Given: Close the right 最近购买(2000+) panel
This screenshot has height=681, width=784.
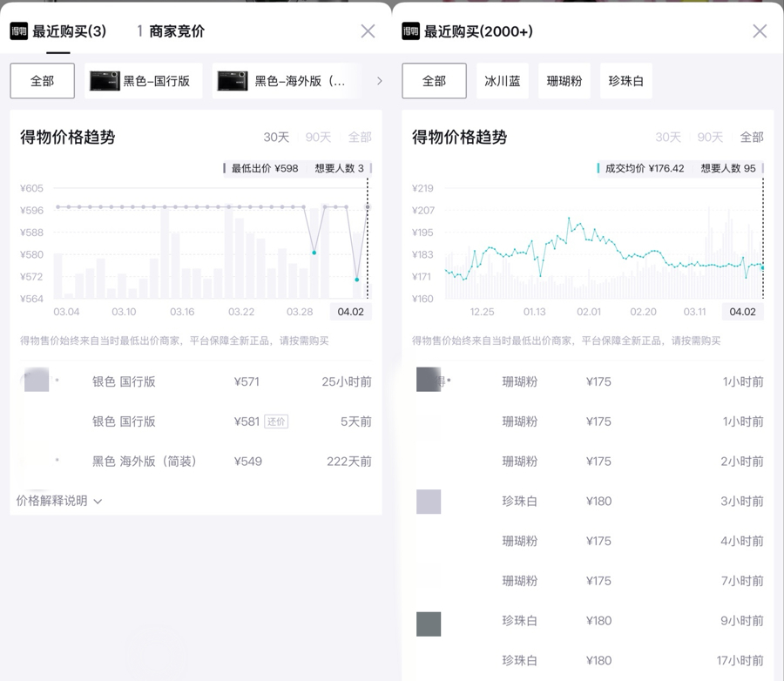Looking at the screenshot, I should pyautogui.click(x=760, y=31).
